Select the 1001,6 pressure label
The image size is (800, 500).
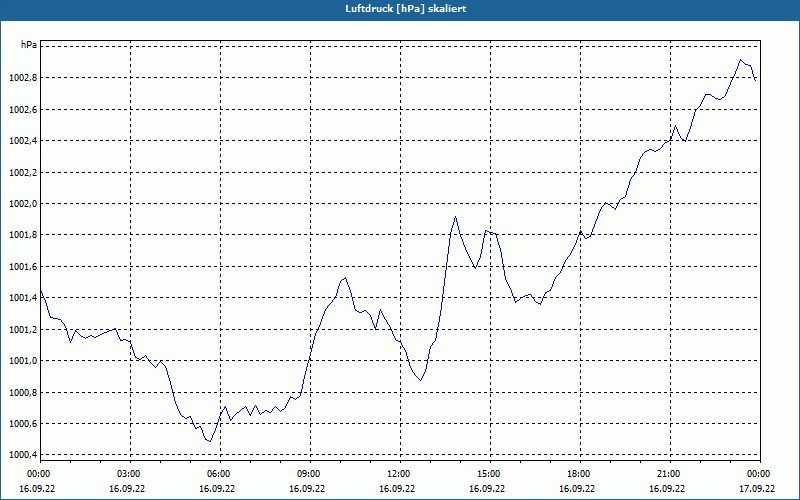23,267
